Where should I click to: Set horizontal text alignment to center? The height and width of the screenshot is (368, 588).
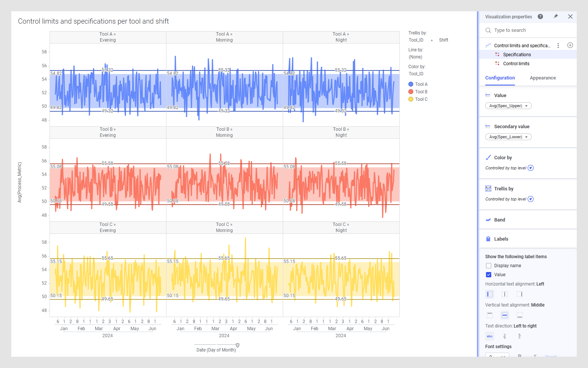click(x=505, y=294)
